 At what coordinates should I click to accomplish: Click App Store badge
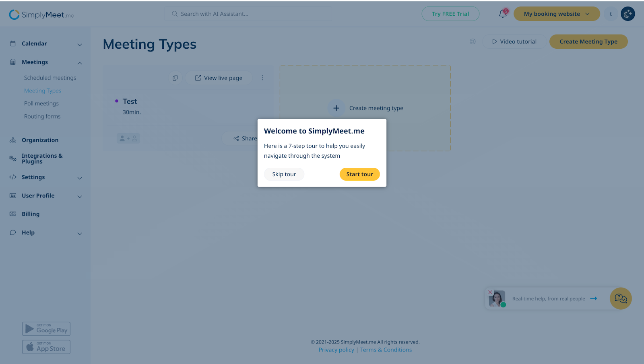click(x=46, y=347)
